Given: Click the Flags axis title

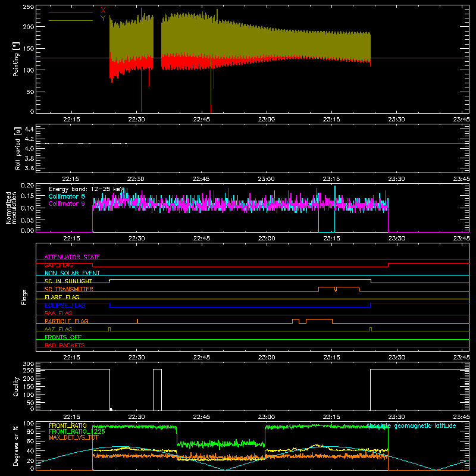Looking at the screenshot, I should tap(24, 297).
